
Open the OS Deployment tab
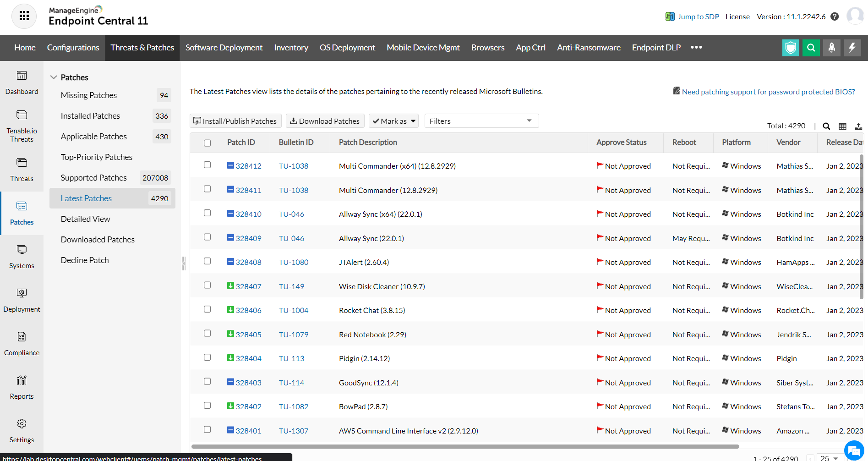[347, 48]
